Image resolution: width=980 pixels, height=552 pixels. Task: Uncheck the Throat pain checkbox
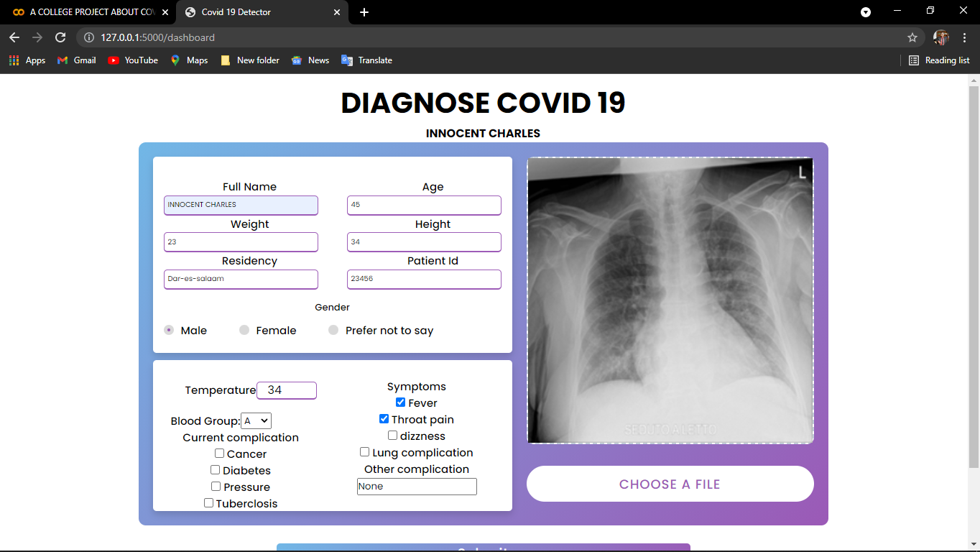384,419
